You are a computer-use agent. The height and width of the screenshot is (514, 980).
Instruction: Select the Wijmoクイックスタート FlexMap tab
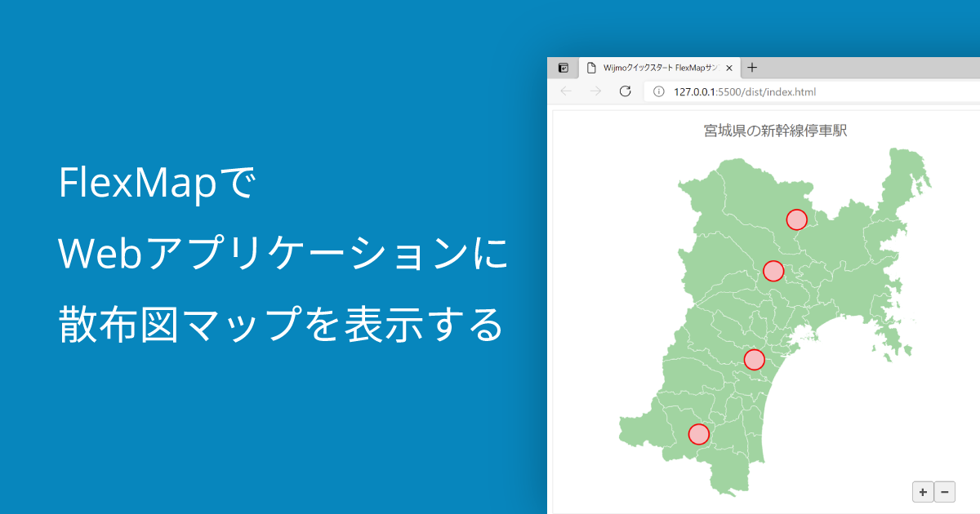660,69
